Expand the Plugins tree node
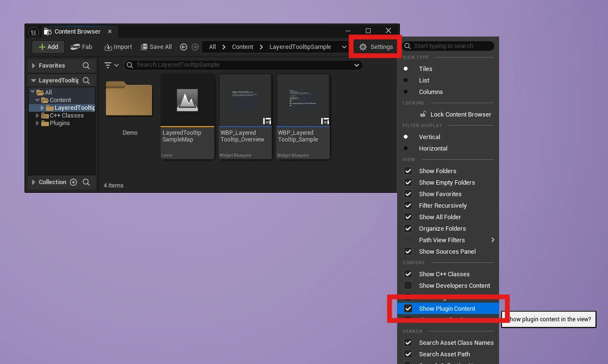This screenshot has width=608, height=364. click(x=37, y=123)
